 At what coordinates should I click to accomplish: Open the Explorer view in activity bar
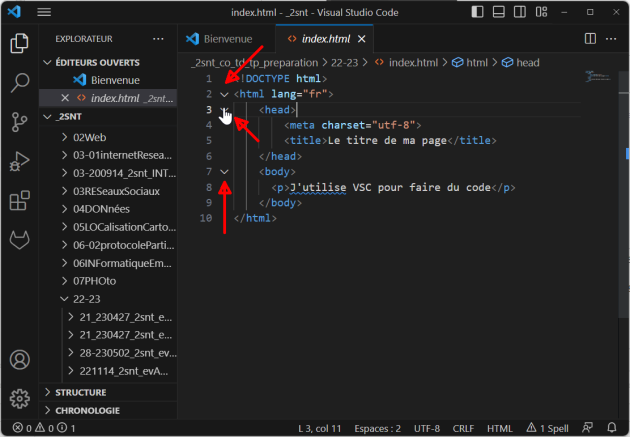pos(19,43)
